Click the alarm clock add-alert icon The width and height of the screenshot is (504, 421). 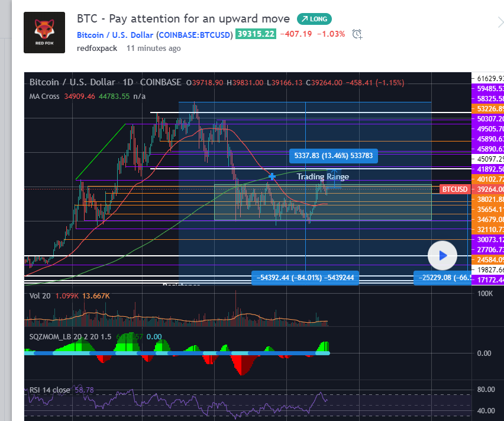click(x=357, y=34)
